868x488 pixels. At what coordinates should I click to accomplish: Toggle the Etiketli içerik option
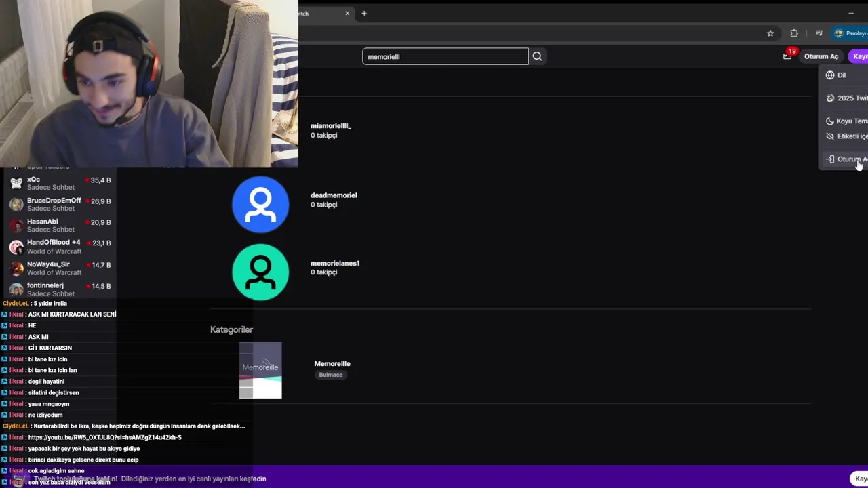click(845, 136)
